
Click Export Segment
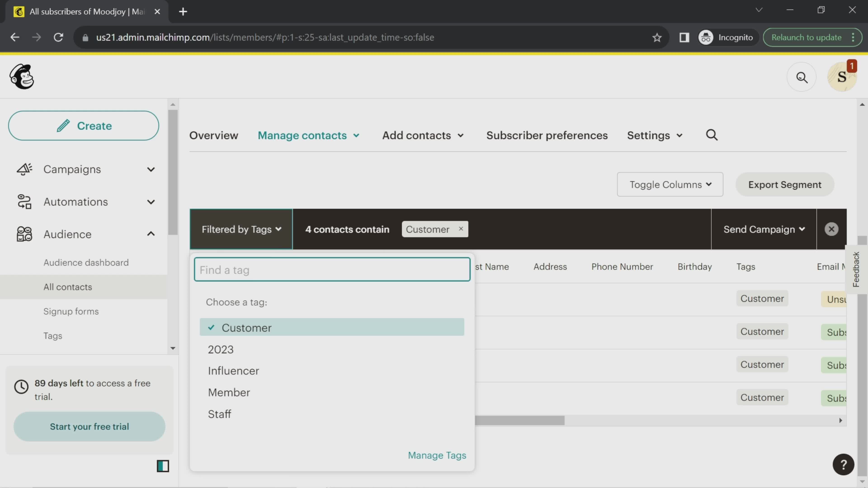point(785,184)
